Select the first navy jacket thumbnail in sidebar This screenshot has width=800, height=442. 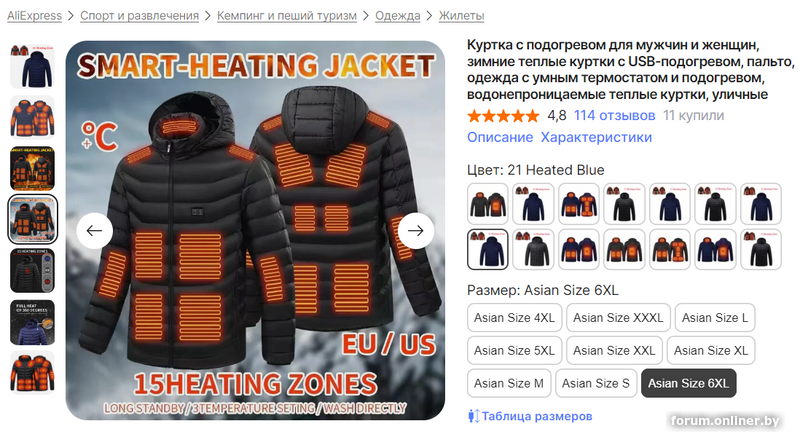[33, 66]
